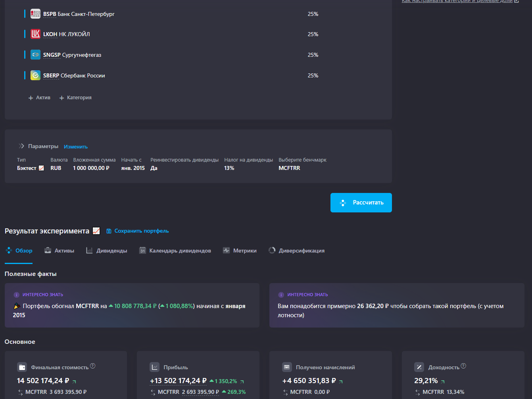Viewport: 532px width, 399px height.
Task: Click the 25% share for SBERP
Action: pos(313,75)
